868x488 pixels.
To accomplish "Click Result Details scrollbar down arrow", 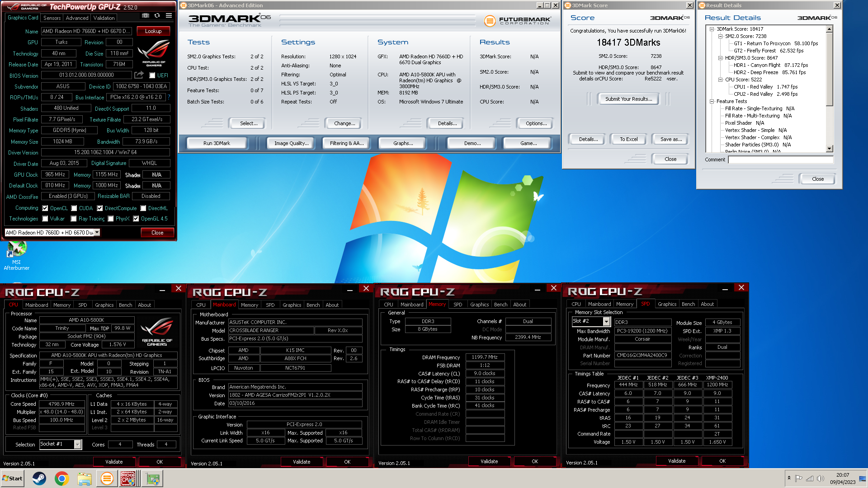I will pyautogui.click(x=829, y=149).
